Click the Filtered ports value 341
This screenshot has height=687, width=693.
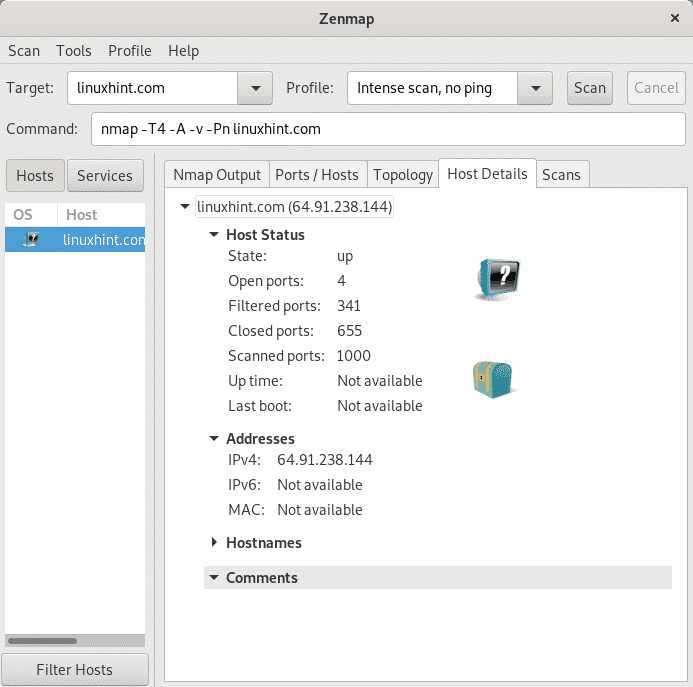coord(349,306)
